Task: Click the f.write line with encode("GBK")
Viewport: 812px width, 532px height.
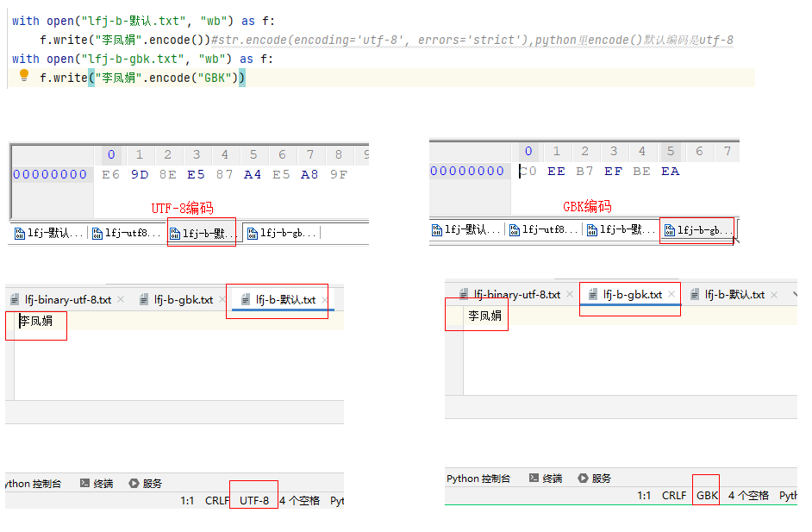Action: 142,78
